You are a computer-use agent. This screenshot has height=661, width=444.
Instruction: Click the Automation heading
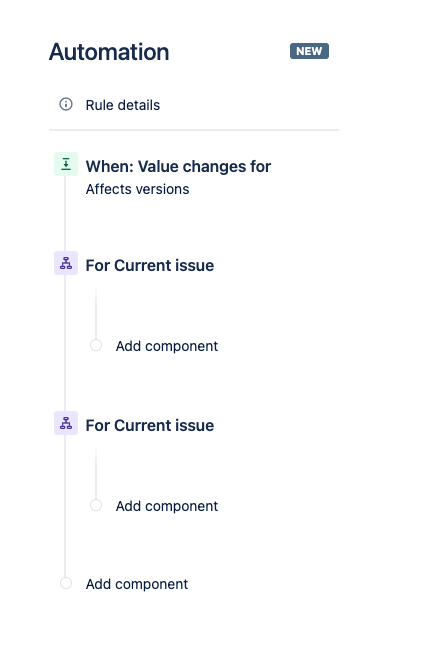[109, 52]
